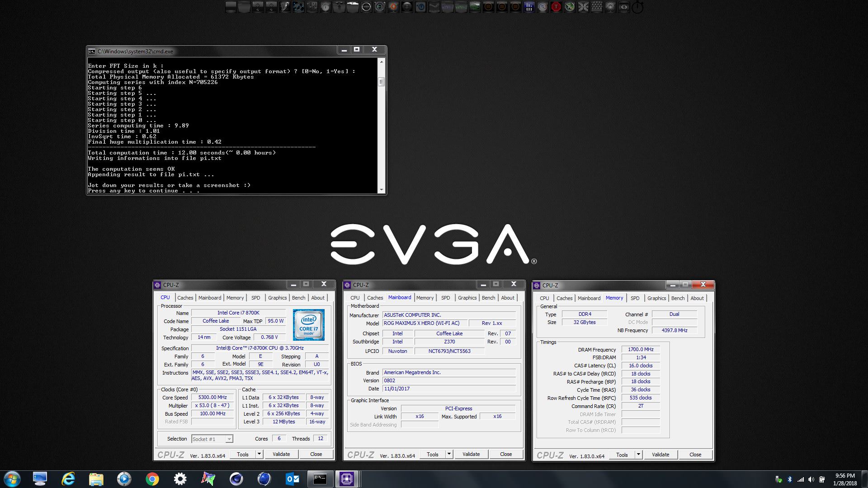Open the Bench tab in the CPU window
Image resolution: width=868 pixels, height=488 pixels.
click(x=298, y=298)
